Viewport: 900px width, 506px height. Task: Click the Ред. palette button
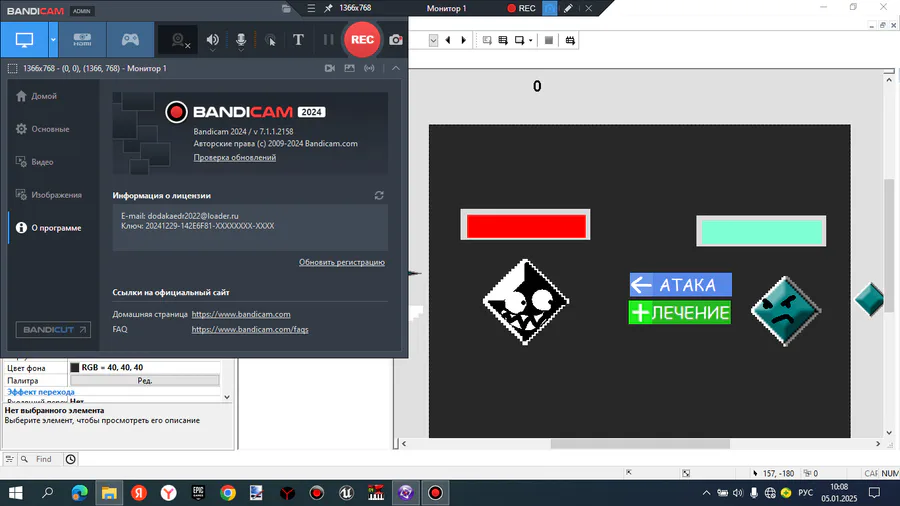(145, 380)
